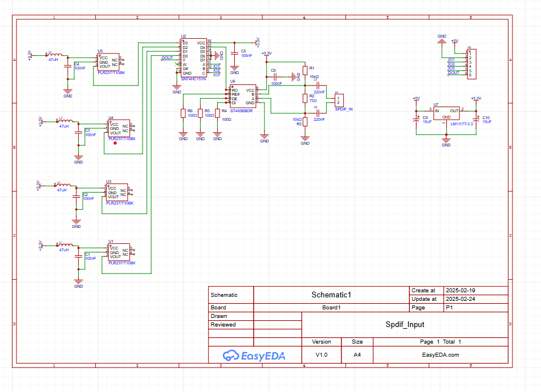Select the LM1117T-3.3 regulator symbol U7
This screenshot has height=392, width=541.
coord(446,113)
